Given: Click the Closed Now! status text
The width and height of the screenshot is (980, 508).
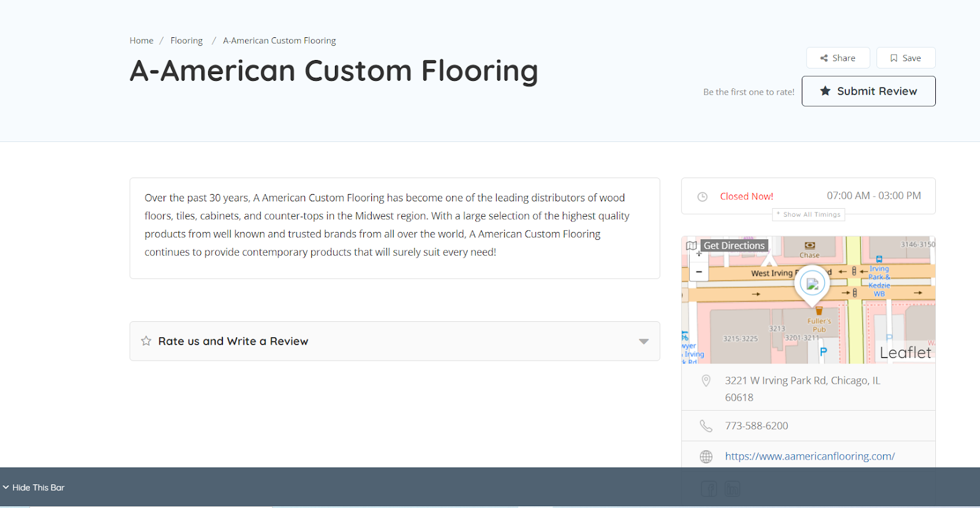Looking at the screenshot, I should pyautogui.click(x=747, y=196).
